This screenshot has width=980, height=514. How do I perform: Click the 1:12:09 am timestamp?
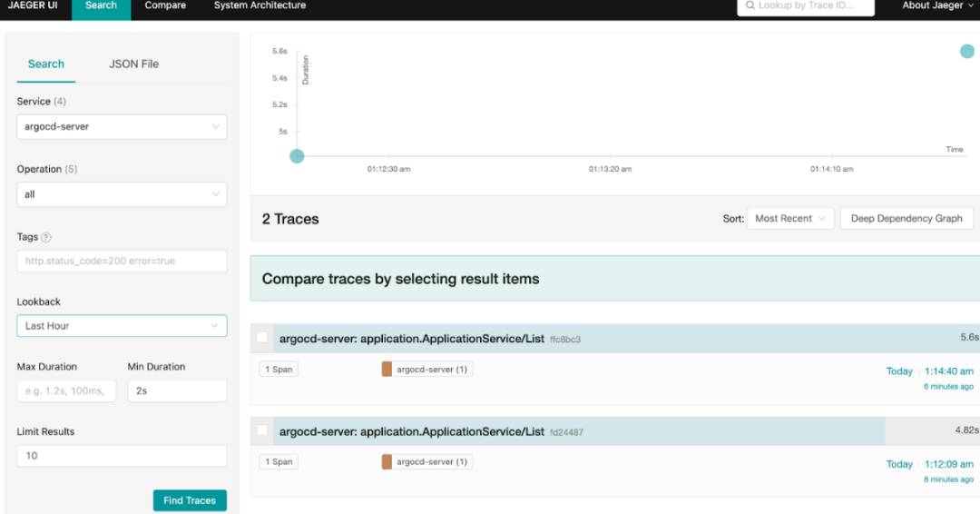point(949,464)
